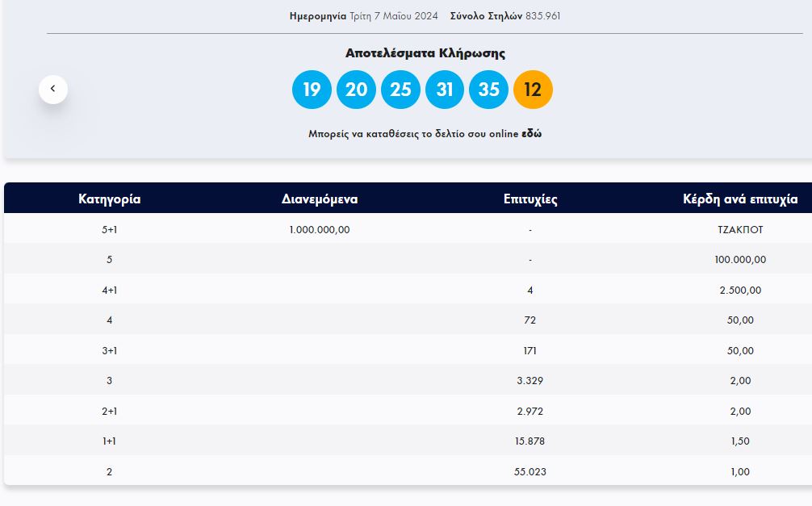Image resolution: width=812 pixels, height=506 pixels.
Task: Select the 4+1 category row label
Action: point(110,290)
